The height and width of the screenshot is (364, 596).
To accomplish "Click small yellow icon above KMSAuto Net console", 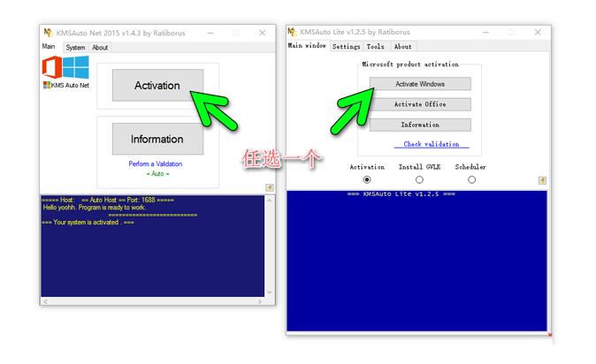I will click(270, 187).
